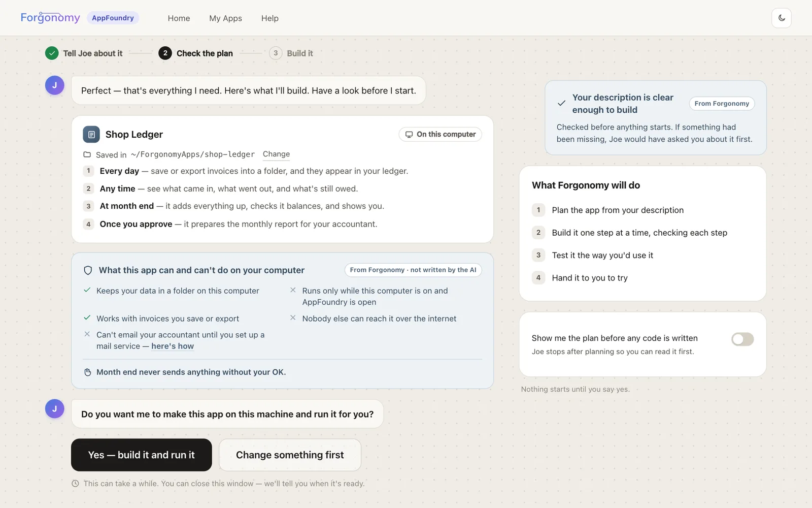Click the green checkmark step icon
The height and width of the screenshot is (508, 812).
point(52,53)
